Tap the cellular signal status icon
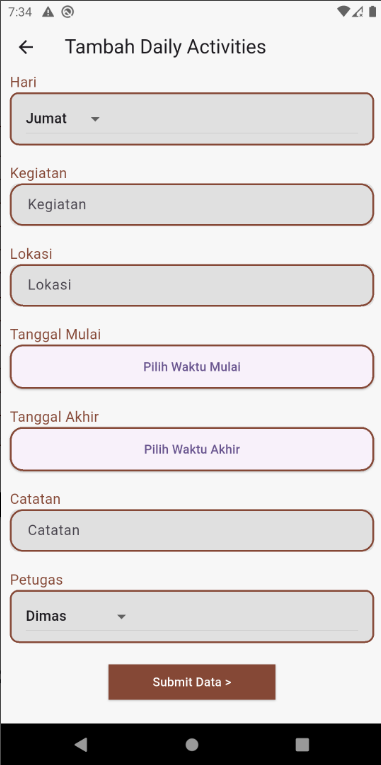 tap(358, 12)
